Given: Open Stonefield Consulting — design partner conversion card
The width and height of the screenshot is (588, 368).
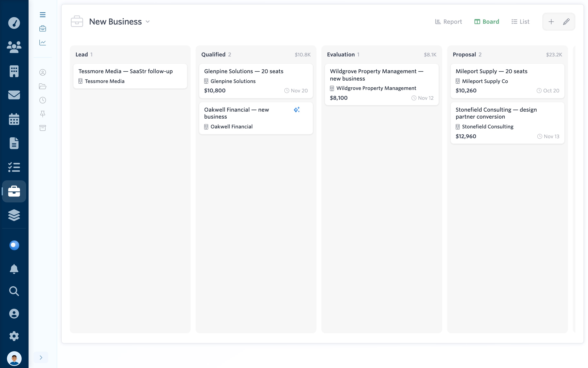Looking at the screenshot, I should [x=507, y=123].
